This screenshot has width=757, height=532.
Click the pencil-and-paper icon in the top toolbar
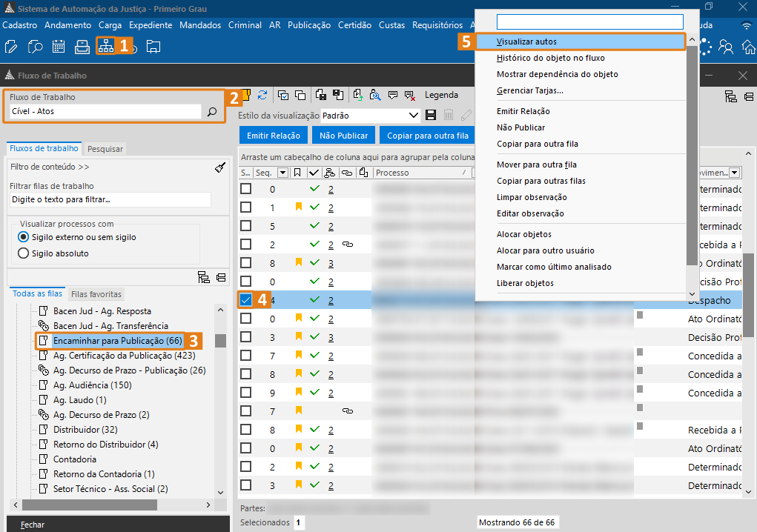click(11, 47)
